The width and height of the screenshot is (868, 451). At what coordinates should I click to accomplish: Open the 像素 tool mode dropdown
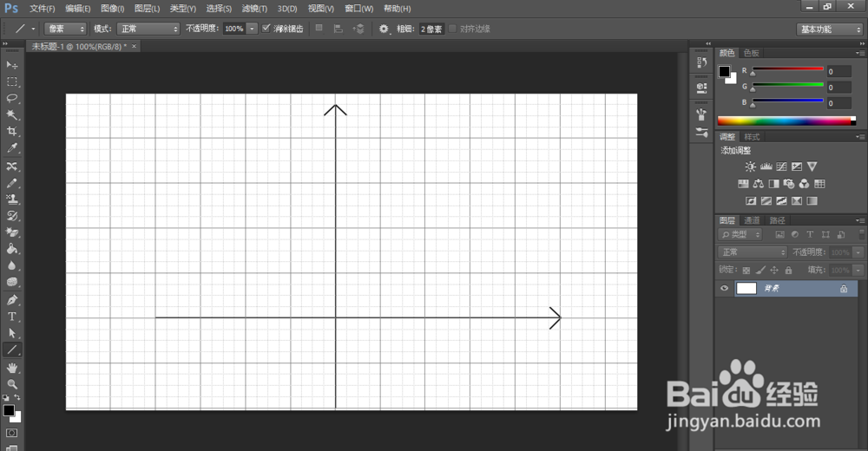point(65,29)
